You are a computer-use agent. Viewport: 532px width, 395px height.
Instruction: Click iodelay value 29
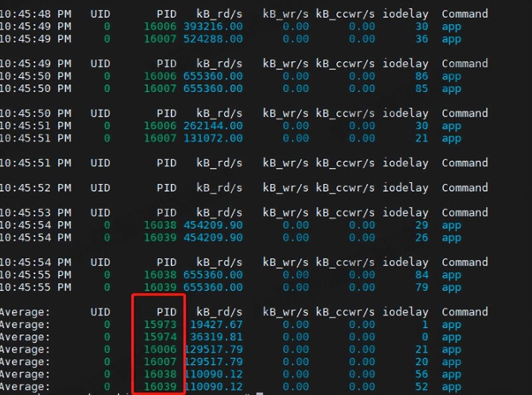coord(422,225)
